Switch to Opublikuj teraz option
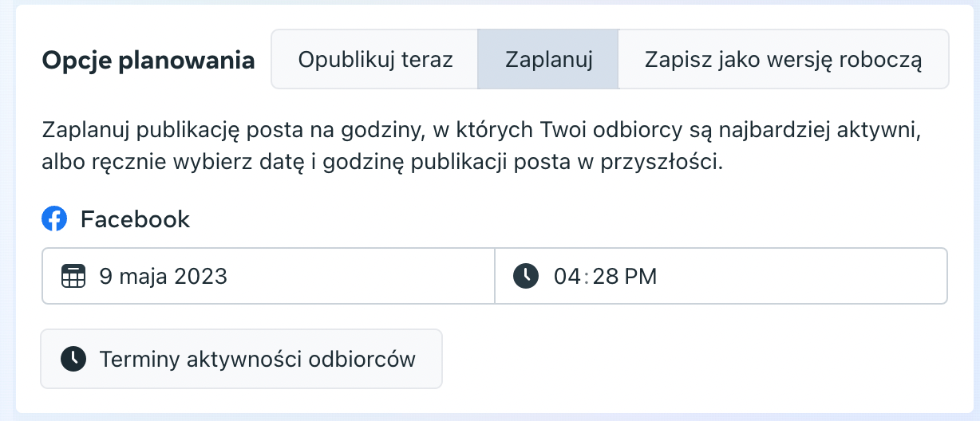980x421 pixels. 375,60
